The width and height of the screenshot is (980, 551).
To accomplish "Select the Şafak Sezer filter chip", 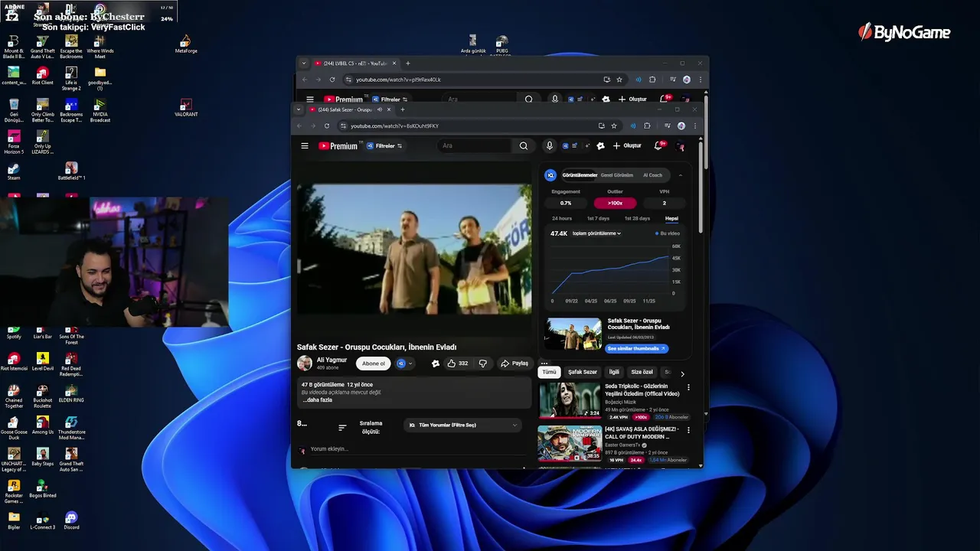I will [582, 372].
